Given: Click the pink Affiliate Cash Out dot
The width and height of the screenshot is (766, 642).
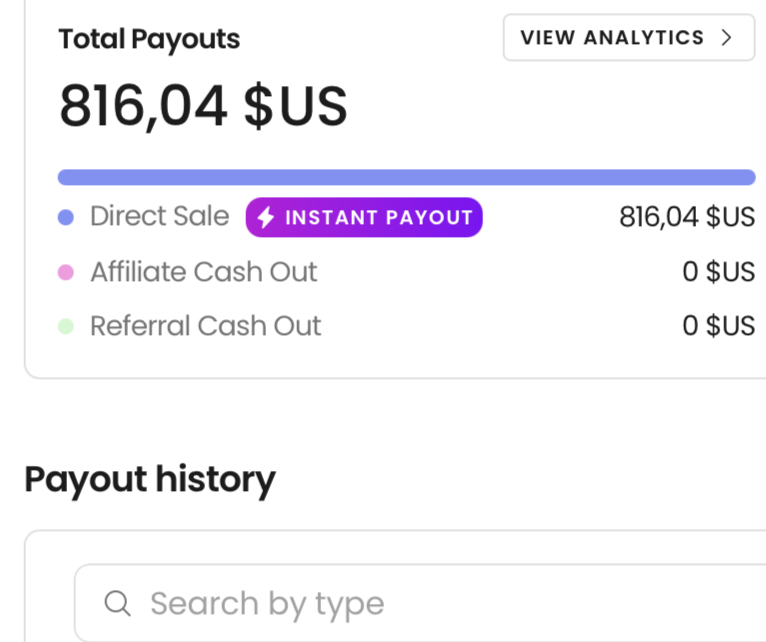Looking at the screenshot, I should point(66,272).
